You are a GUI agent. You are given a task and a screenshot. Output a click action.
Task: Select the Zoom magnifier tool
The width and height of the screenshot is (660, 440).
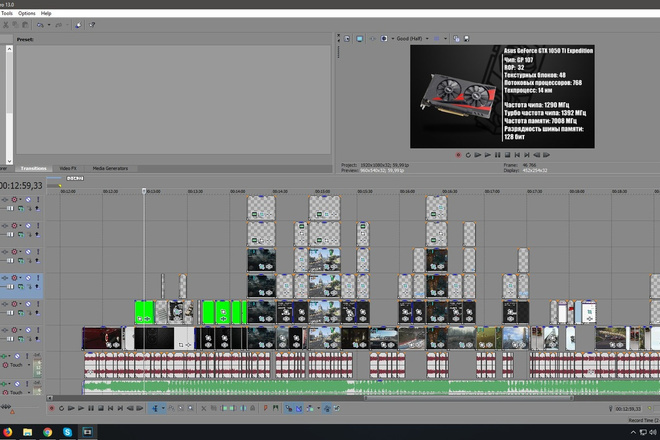190,408
